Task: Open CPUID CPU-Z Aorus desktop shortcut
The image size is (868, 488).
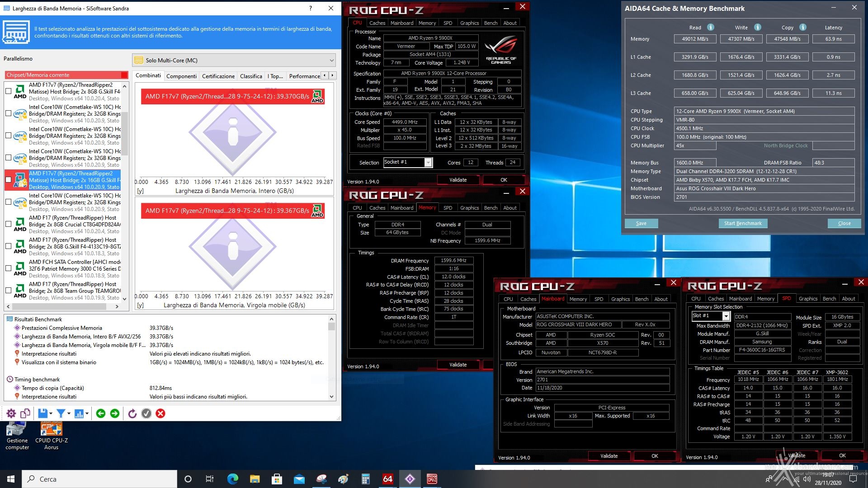Action: (x=52, y=436)
